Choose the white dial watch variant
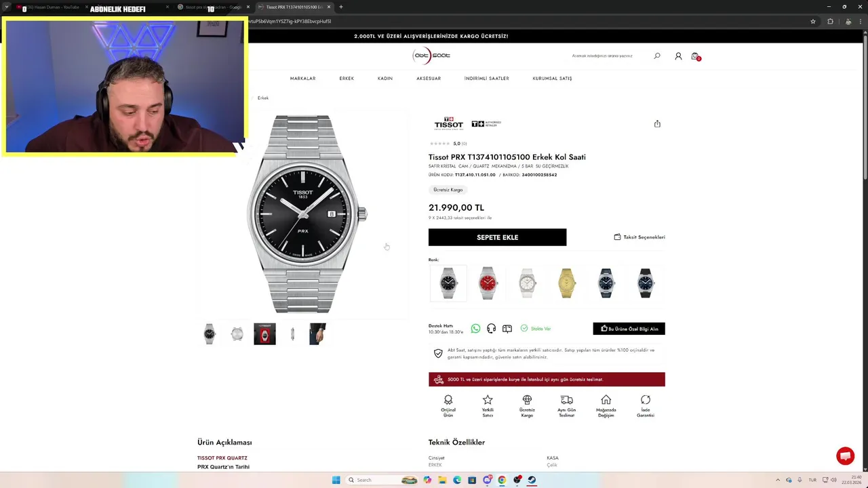Viewport: 868px width, 488px height. [527, 283]
